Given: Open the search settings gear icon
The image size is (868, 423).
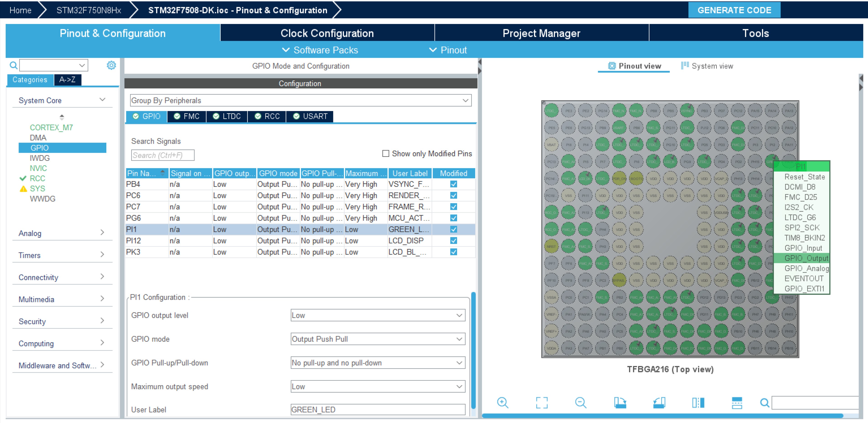Looking at the screenshot, I should (x=111, y=65).
